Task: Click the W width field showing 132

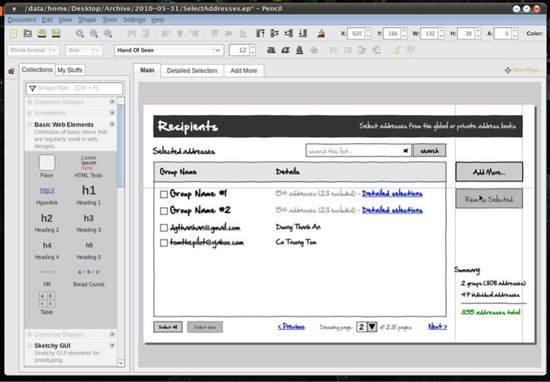Action: (429, 34)
